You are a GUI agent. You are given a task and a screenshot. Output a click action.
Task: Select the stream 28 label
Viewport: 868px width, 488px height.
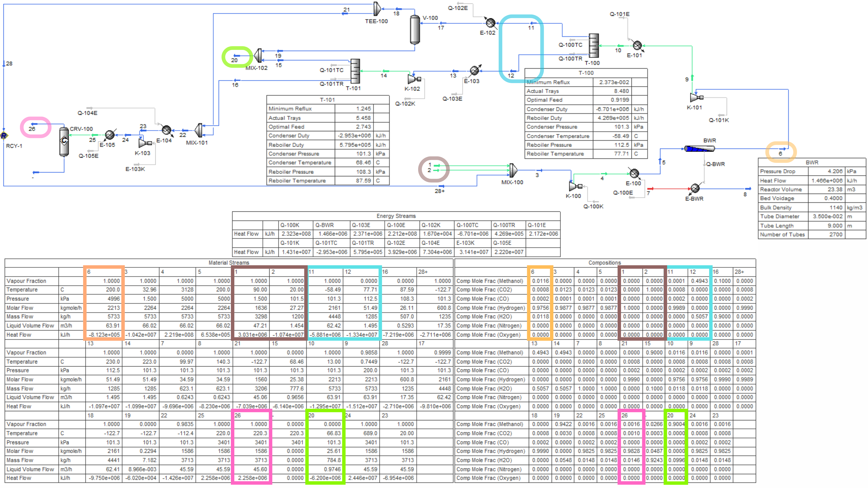[9, 63]
